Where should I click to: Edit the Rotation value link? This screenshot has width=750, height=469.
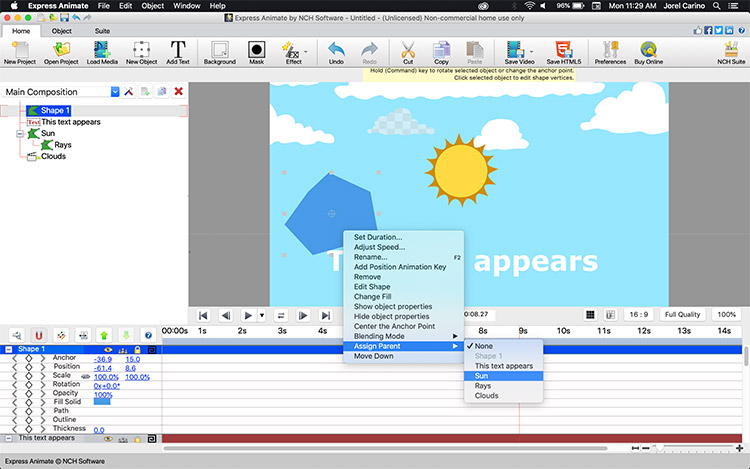click(x=107, y=386)
